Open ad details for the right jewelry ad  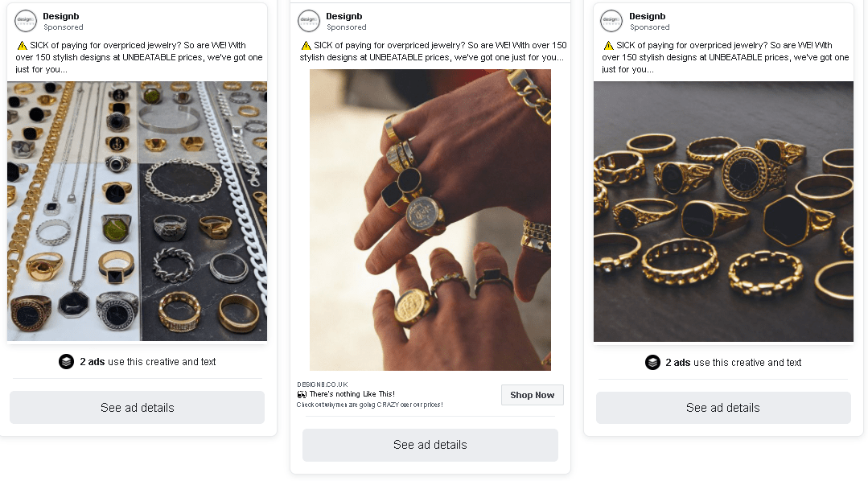pyautogui.click(x=722, y=408)
